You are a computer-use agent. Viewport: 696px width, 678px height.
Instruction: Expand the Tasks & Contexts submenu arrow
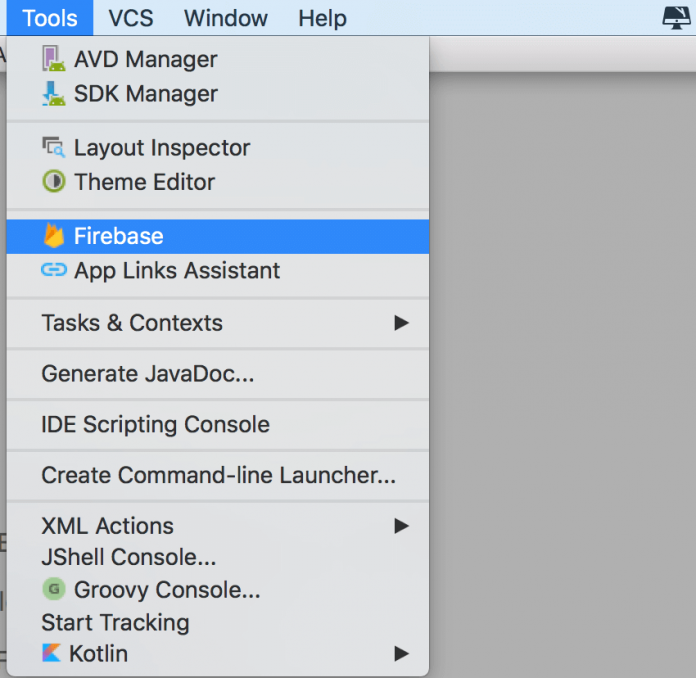(401, 323)
